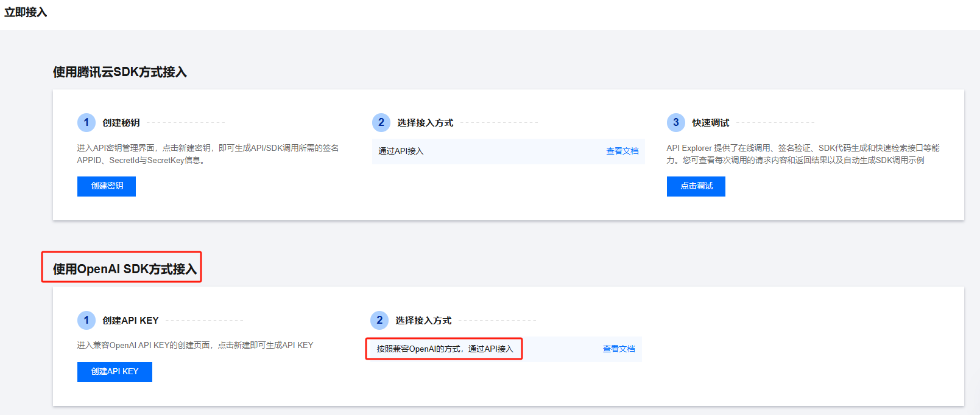Select the 通过API接入 row text
Viewport: 980px width, 415px height.
[401, 151]
